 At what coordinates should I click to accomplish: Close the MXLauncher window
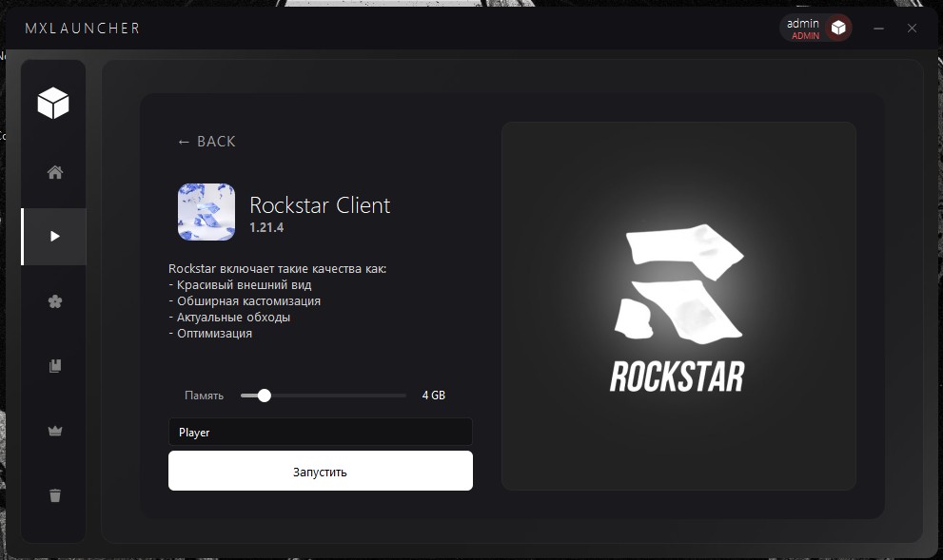[x=912, y=29]
